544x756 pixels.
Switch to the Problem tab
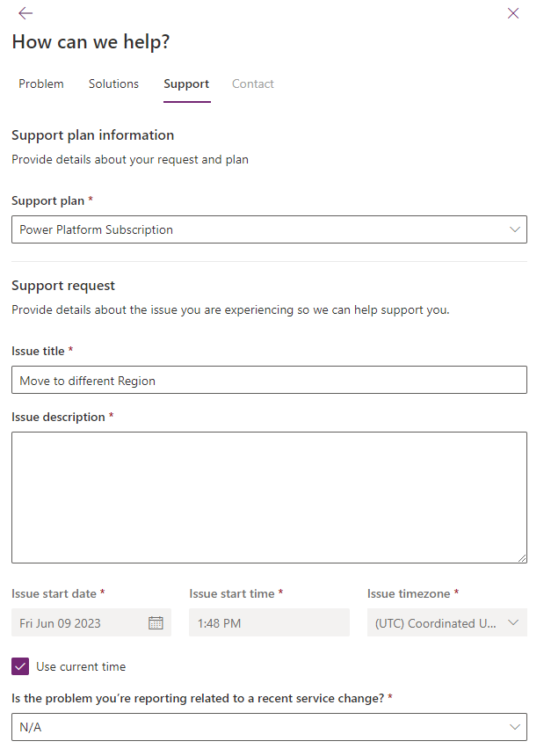40,84
